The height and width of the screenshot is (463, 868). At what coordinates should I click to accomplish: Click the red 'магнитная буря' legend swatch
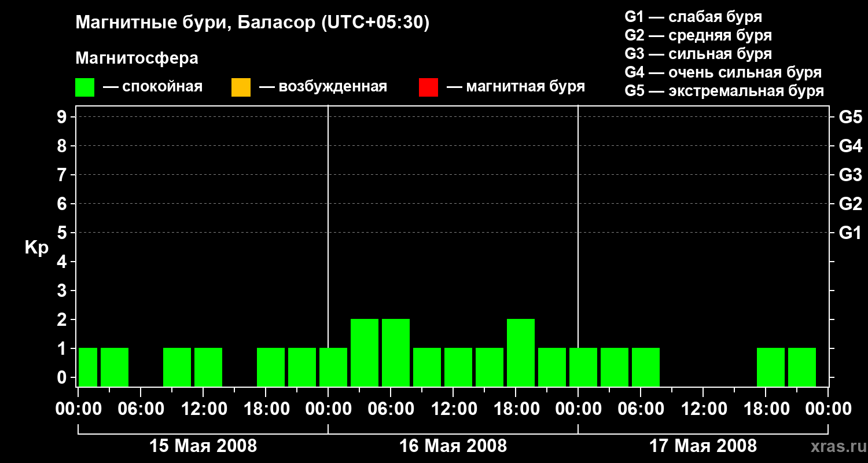coord(428,87)
